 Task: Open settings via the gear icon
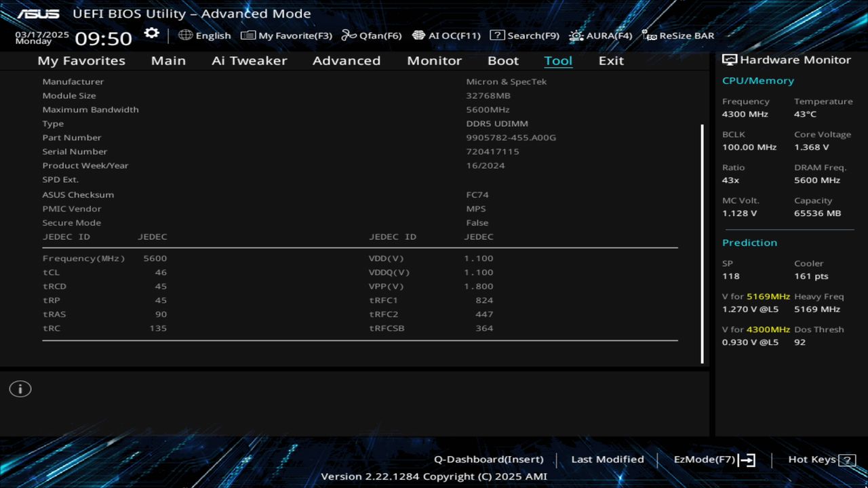(152, 34)
